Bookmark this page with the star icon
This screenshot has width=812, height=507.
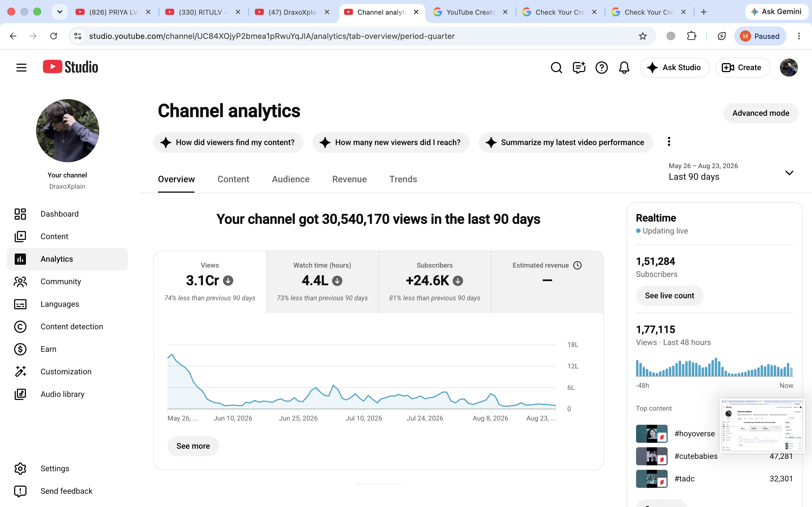[643, 36]
